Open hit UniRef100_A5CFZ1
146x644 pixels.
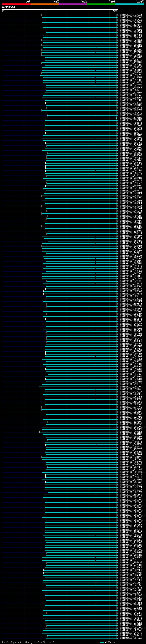click(131, 20)
